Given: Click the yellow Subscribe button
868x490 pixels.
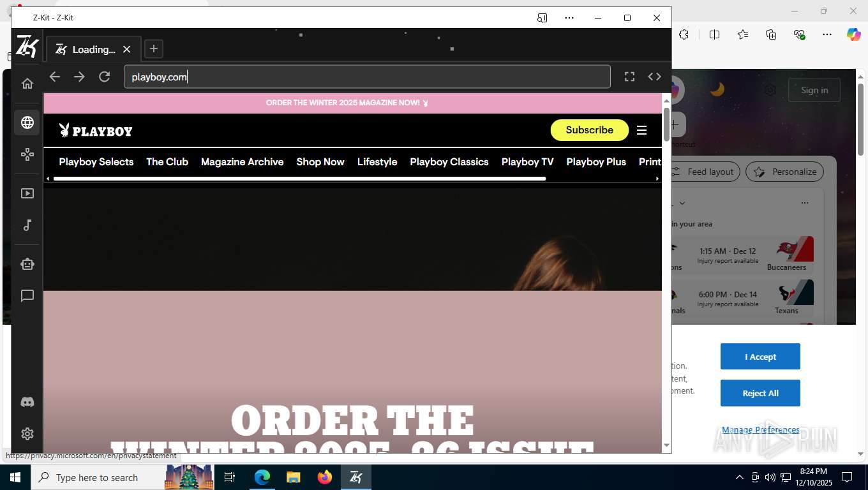Looking at the screenshot, I should pyautogui.click(x=590, y=130).
